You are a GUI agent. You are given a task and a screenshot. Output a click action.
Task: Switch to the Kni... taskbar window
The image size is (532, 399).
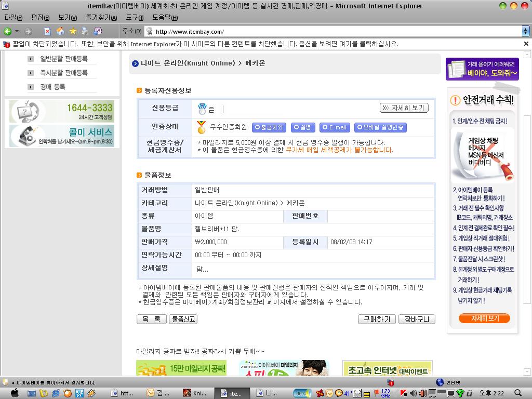195,393
